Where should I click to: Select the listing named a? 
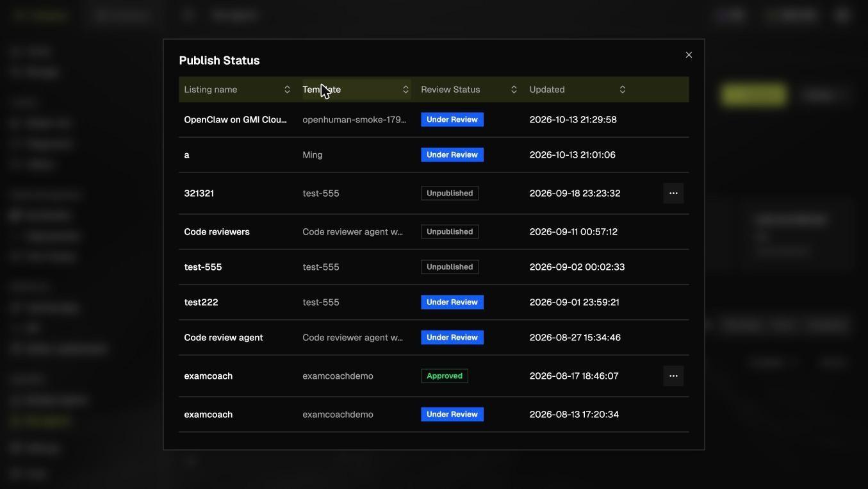186,155
